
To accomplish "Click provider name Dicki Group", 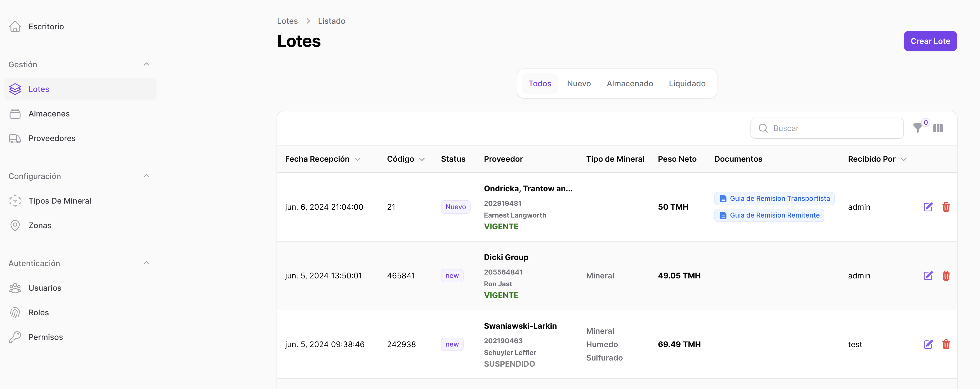I will point(506,257).
